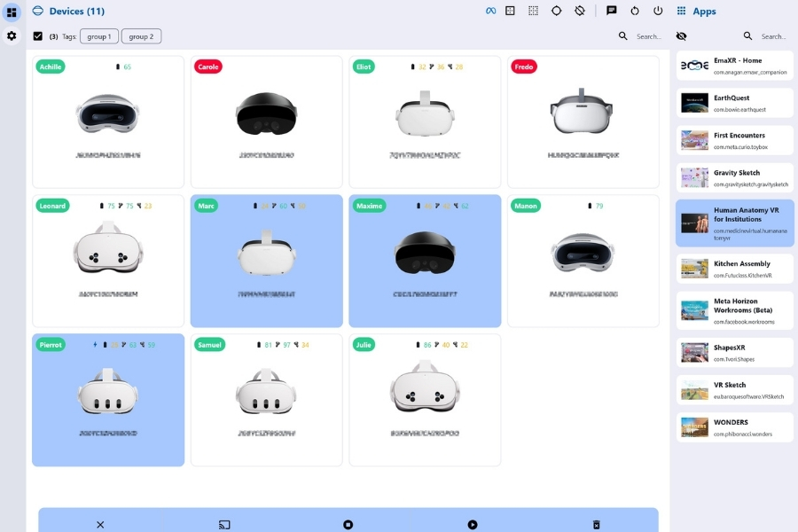Click the cast screen icon
The height and width of the screenshot is (532, 798).
coord(224,524)
